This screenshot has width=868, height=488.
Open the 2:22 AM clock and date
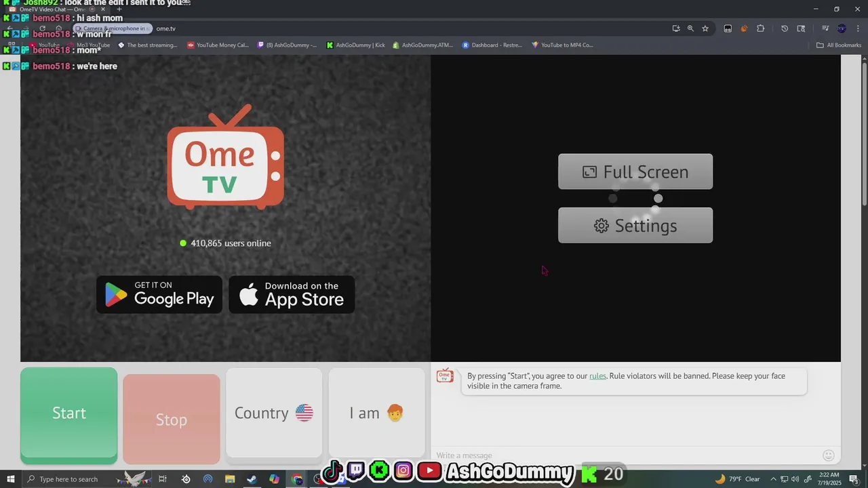click(x=829, y=479)
